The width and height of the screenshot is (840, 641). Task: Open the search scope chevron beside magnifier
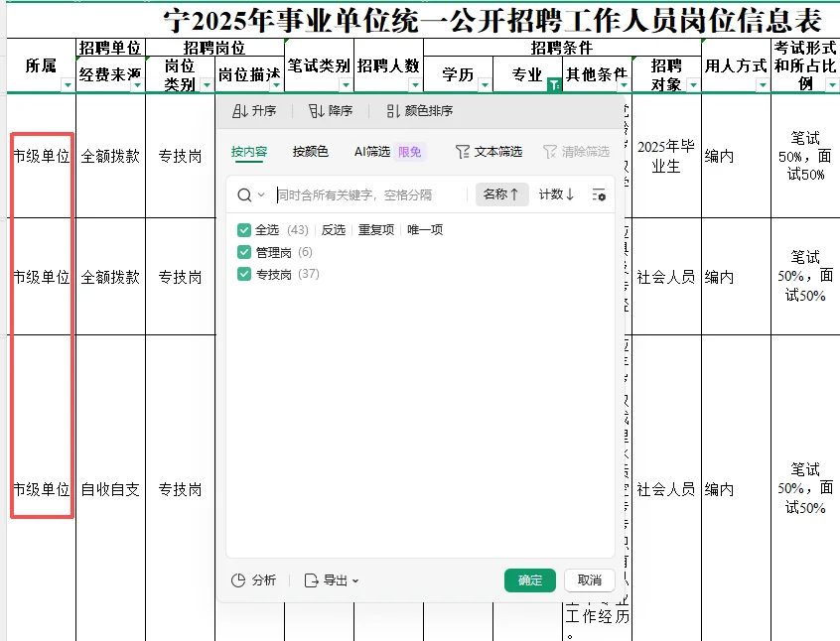(259, 194)
